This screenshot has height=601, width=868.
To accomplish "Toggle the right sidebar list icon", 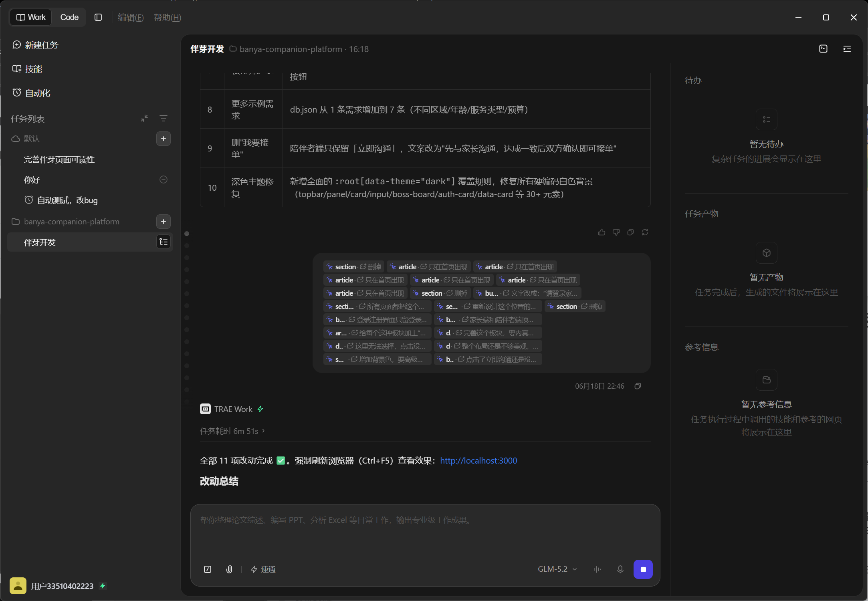I will pyautogui.click(x=847, y=49).
